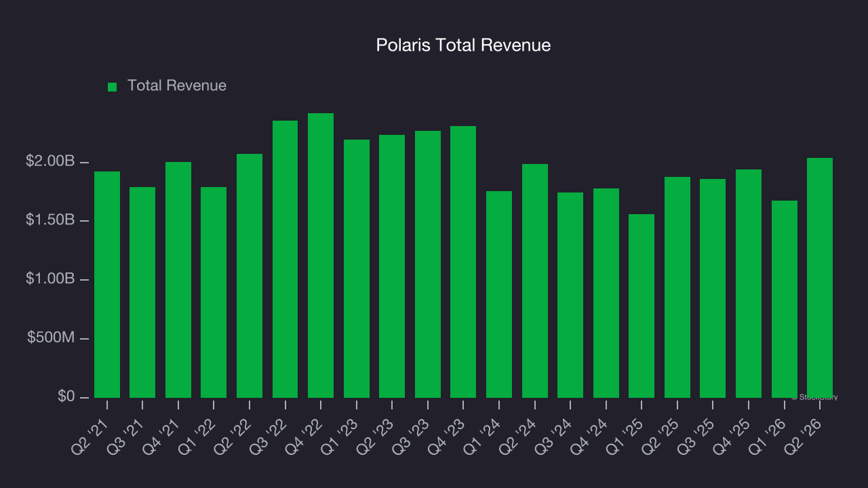Select the Q2 '23 revenue bar
The height and width of the screenshot is (488, 868).
coord(392,266)
